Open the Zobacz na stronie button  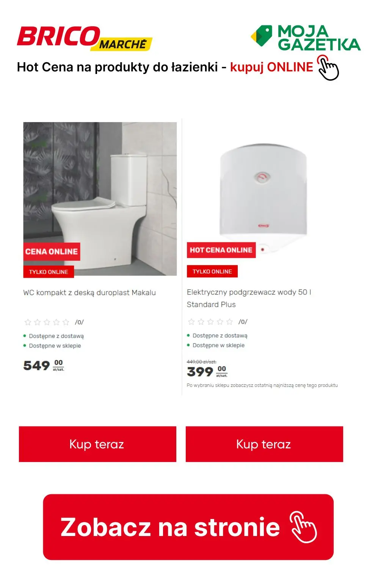click(188, 527)
